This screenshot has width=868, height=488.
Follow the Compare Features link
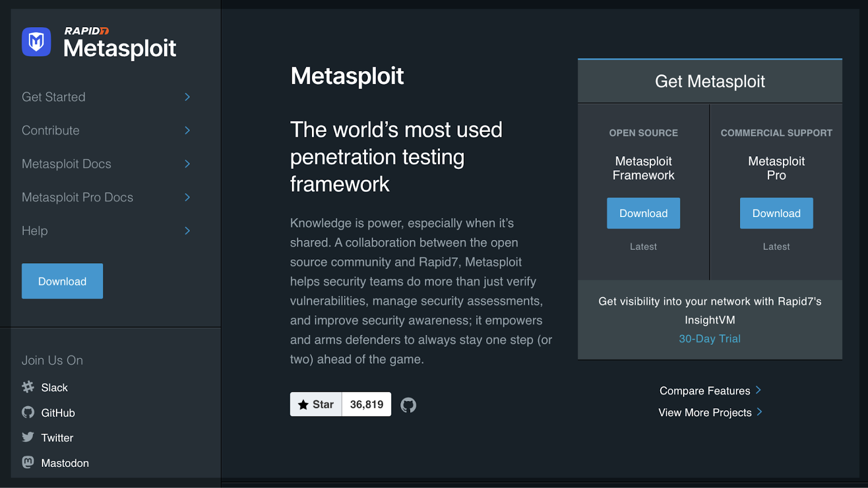pyautogui.click(x=705, y=391)
